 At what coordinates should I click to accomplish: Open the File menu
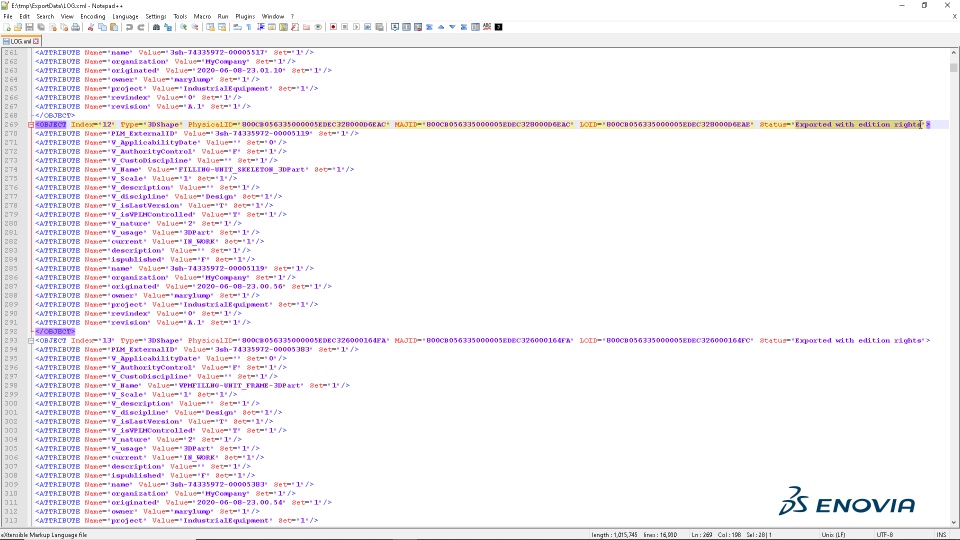(8, 17)
